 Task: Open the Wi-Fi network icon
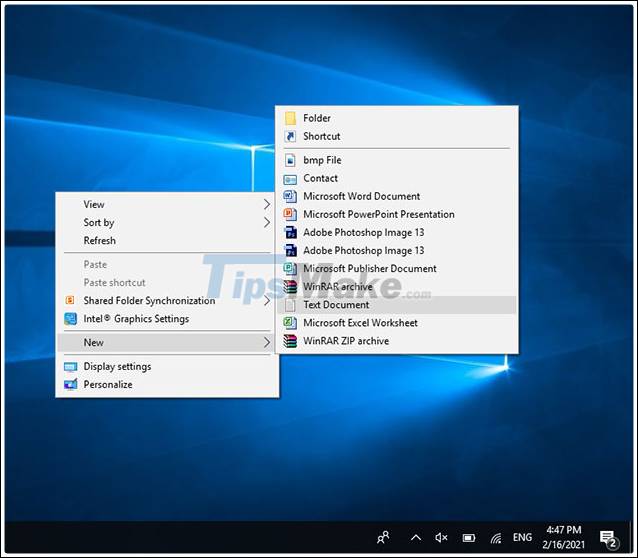click(496, 538)
